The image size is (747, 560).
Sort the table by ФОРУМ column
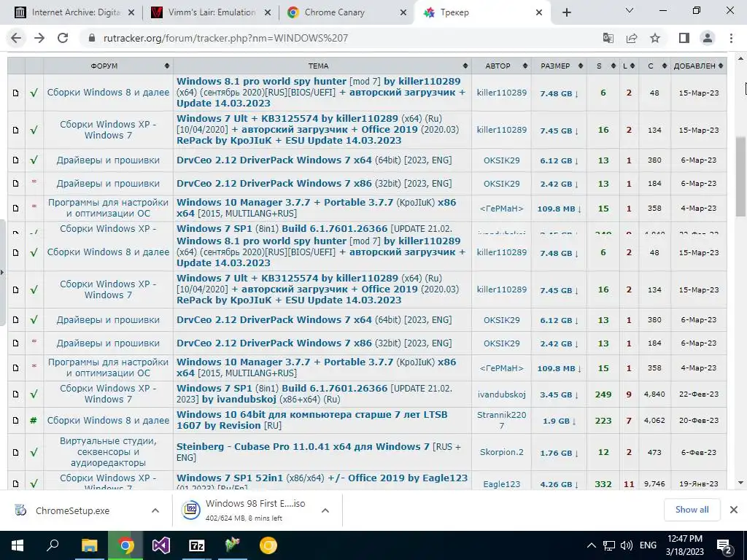[x=108, y=66]
